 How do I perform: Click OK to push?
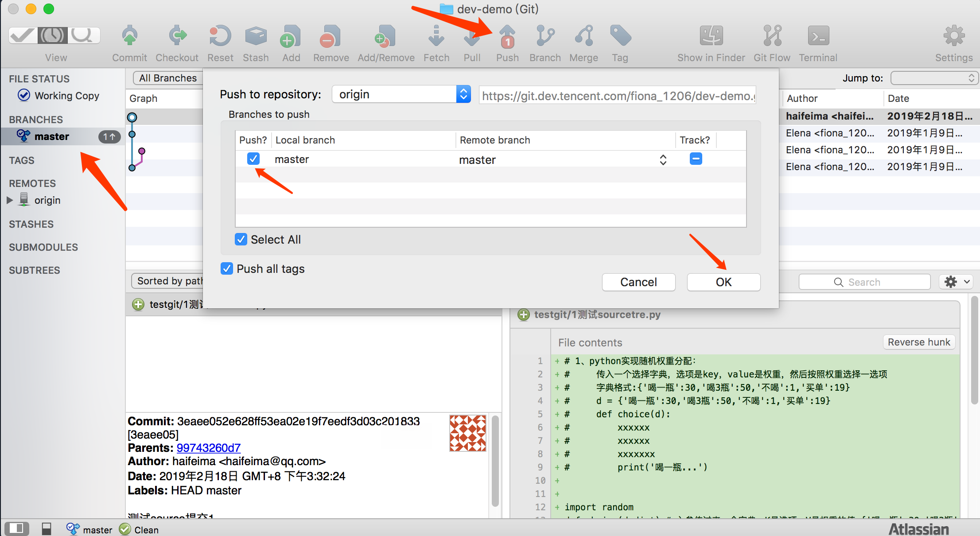click(x=723, y=282)
